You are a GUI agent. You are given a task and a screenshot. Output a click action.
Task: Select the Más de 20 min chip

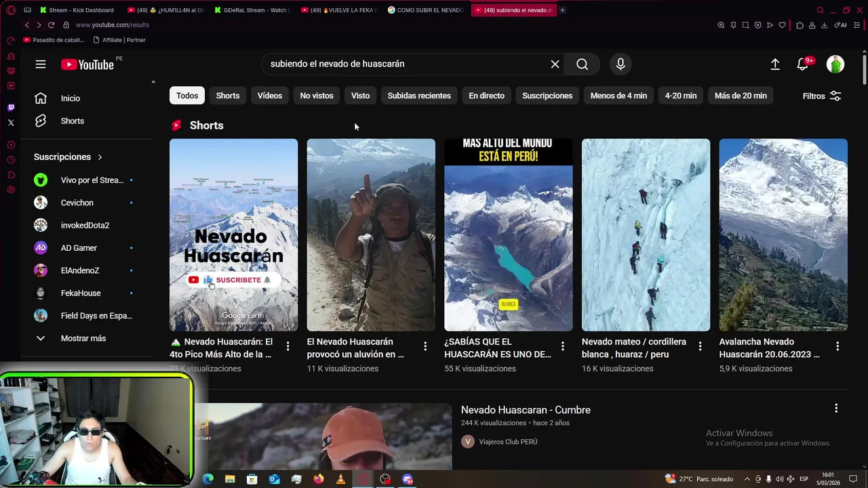(x=741, y=96)
